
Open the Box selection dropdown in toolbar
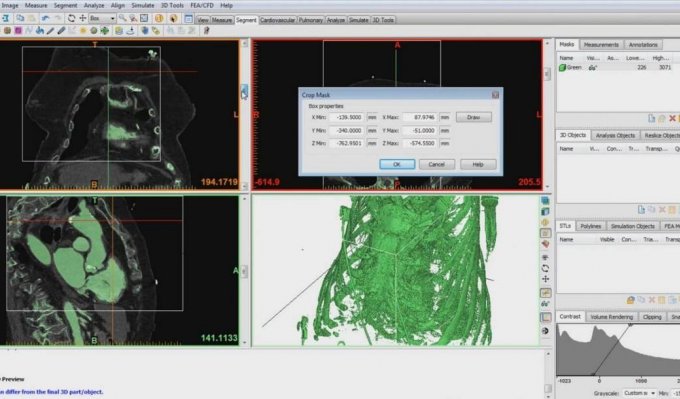tap(102, 18)
